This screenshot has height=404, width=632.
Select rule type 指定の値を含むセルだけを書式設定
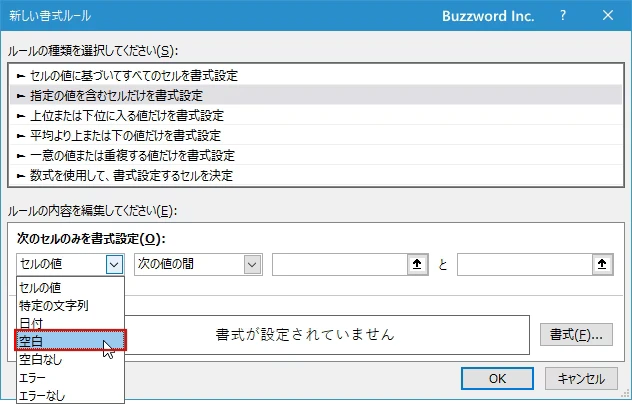pos(316,95)
